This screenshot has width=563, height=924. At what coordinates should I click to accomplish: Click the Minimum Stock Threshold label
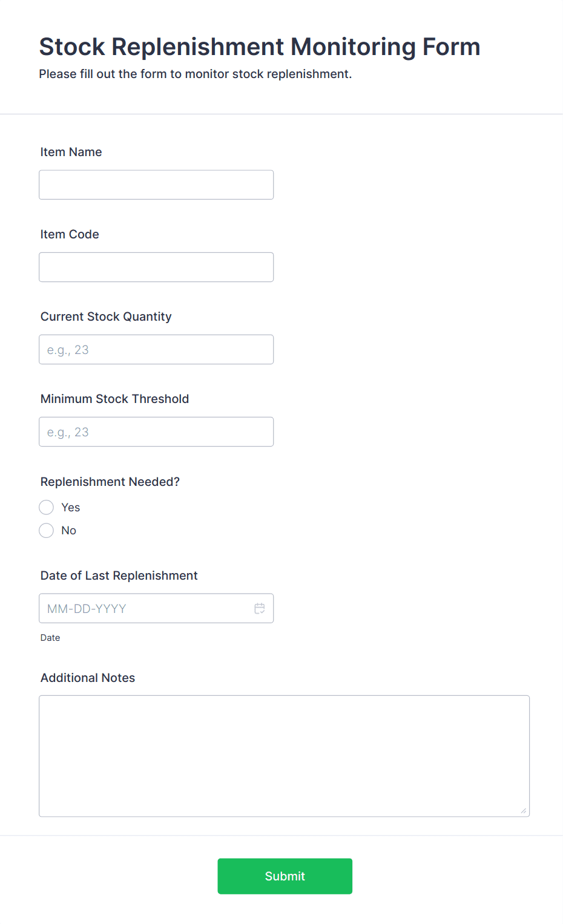coord(114,399)
